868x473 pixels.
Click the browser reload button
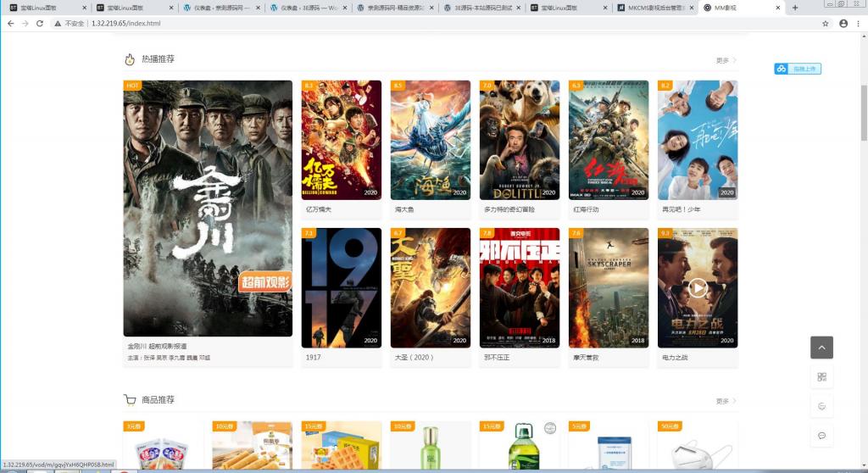coord(40,24)
